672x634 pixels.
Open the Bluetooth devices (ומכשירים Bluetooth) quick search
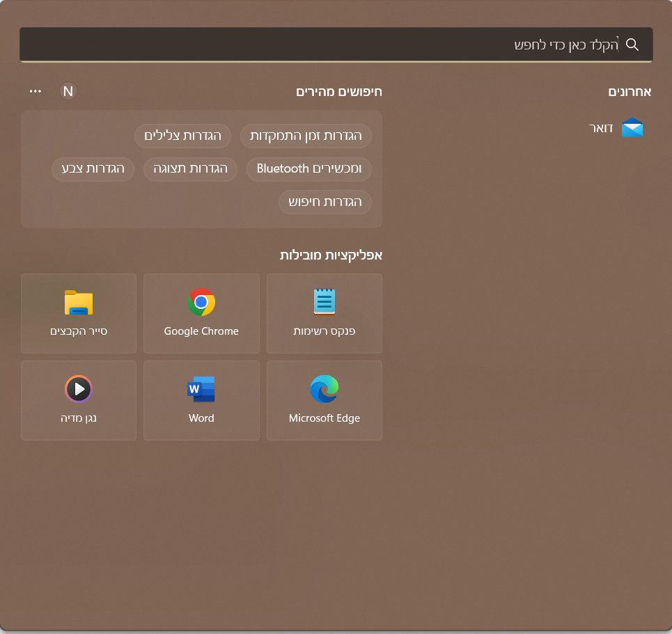point(309,169)
